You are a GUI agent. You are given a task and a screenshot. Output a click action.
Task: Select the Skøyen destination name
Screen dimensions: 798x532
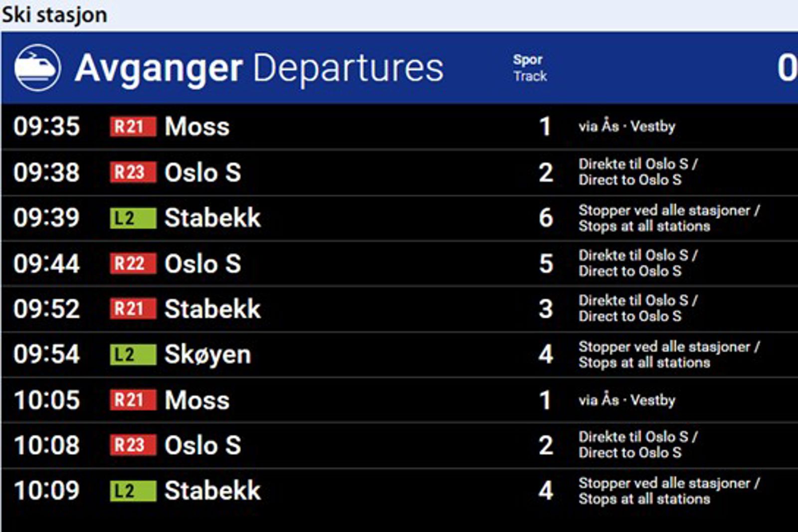point(207,355)
